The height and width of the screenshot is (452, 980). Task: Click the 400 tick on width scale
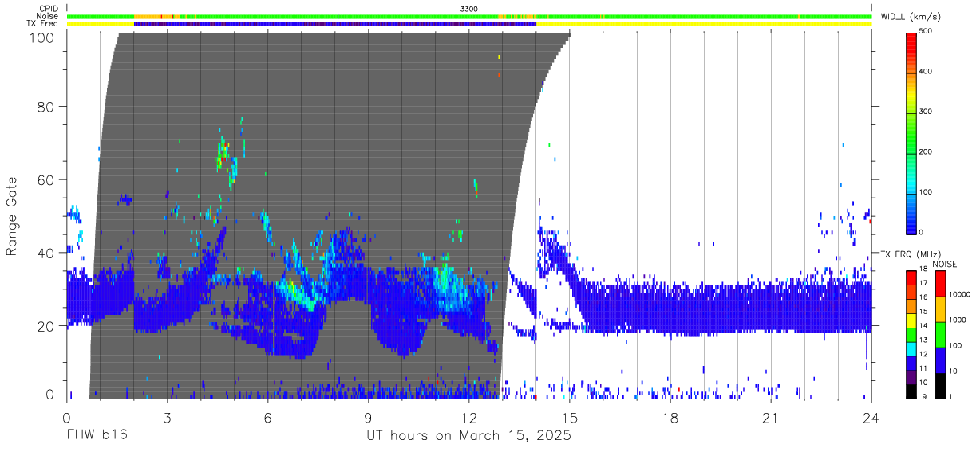coord(926,71)
